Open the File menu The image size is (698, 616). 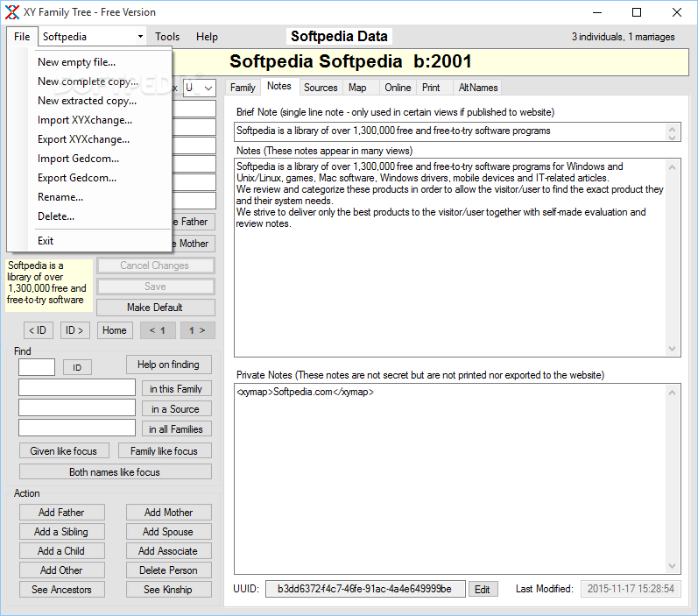22,37
